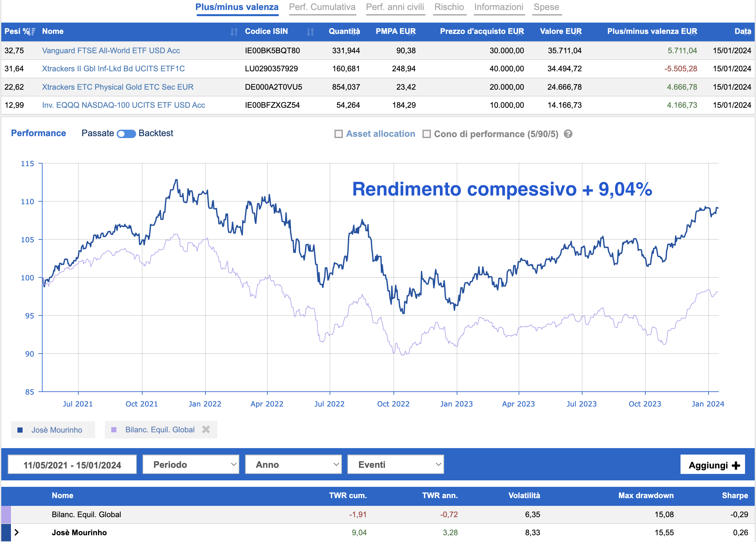Click the Cono di performance help icon
This screenshot has width=756, height=542.
click(568, 134)
